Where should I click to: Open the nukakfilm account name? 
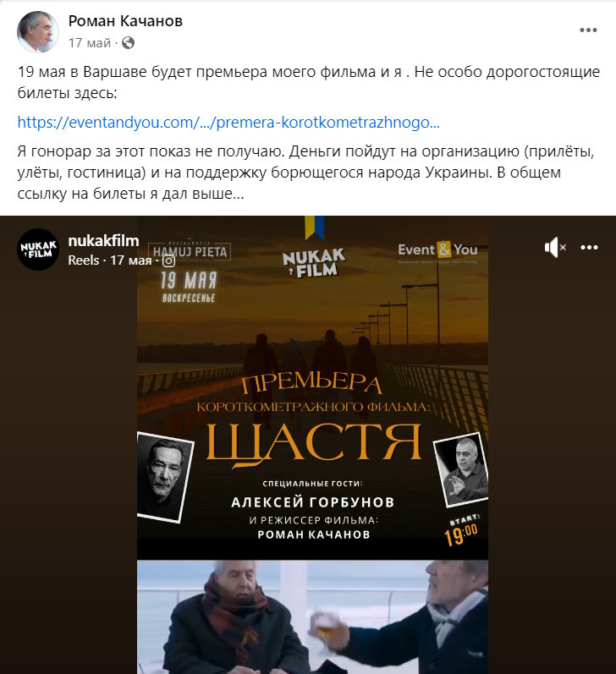(104, 241)
